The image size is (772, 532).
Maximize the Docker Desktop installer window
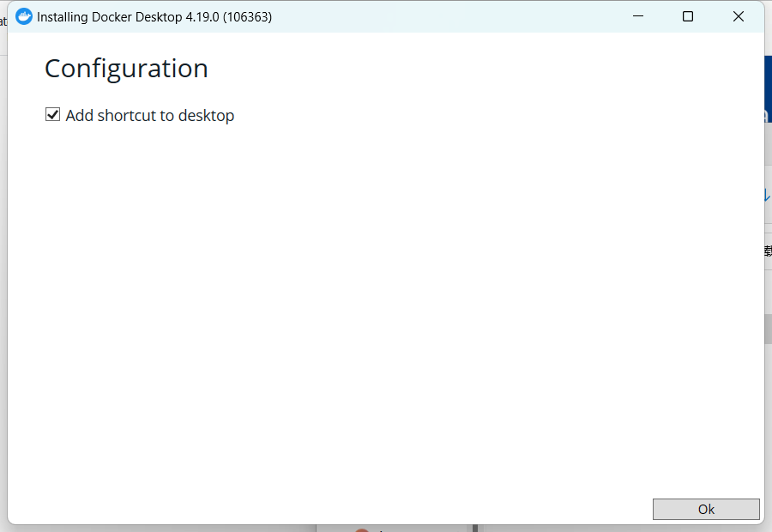pos(688,16)
